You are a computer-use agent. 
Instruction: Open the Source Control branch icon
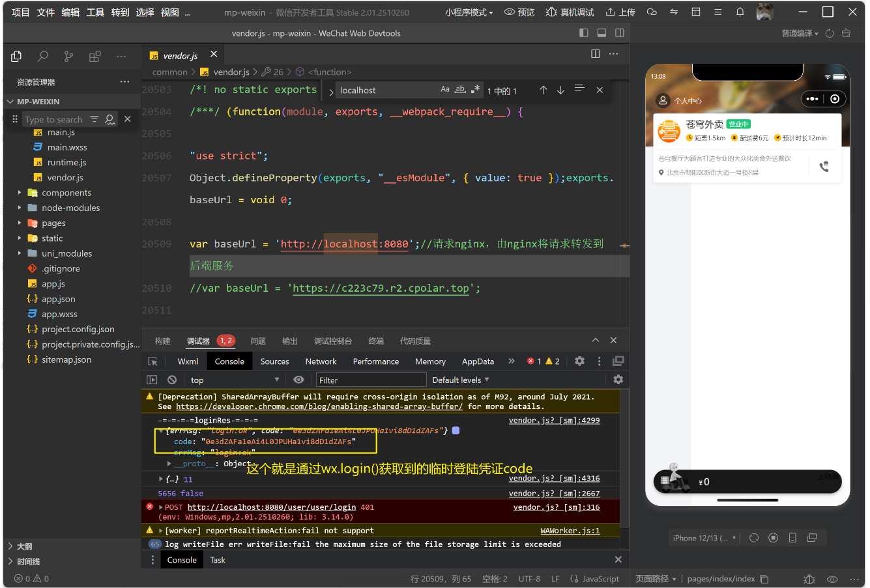coord(69,56)
